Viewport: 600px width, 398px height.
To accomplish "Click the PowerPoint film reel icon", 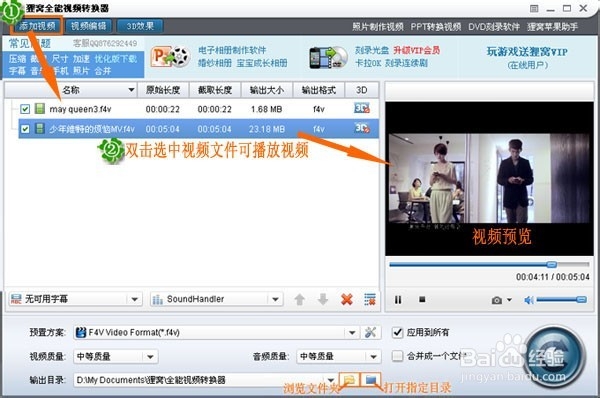I will point(170,57).
